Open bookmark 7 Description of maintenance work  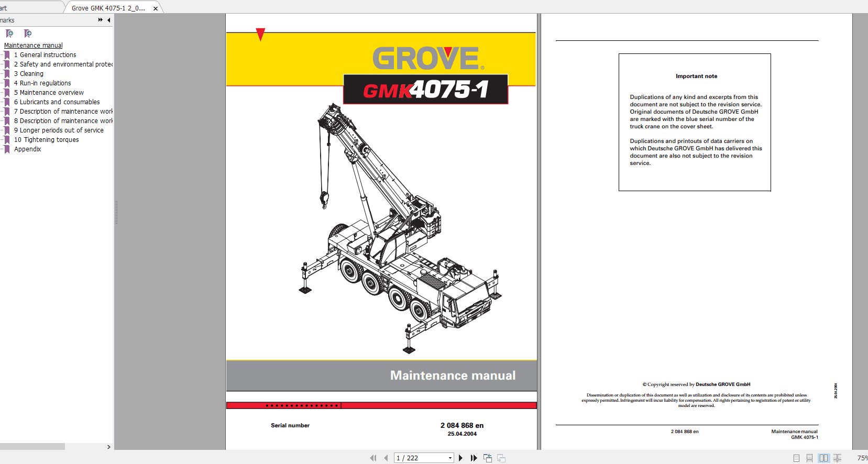tap(63, 112)
